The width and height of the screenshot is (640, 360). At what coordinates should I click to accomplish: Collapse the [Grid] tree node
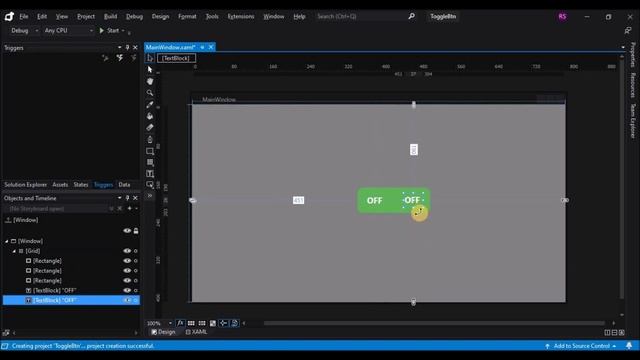click(x=14, y=251)
